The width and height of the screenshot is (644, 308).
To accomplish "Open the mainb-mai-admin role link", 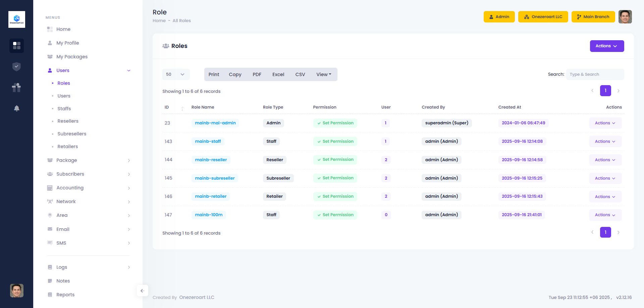I will coord(215,123).
